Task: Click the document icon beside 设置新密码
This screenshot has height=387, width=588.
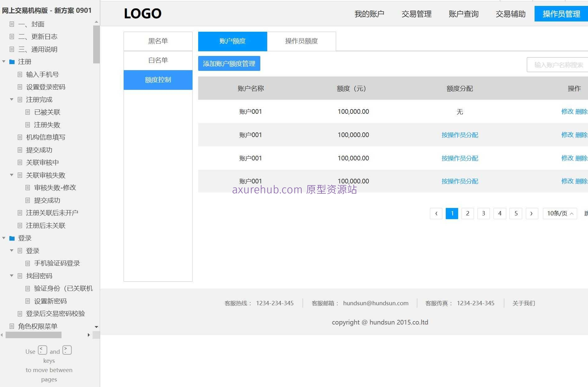Action: pos(27,301)
